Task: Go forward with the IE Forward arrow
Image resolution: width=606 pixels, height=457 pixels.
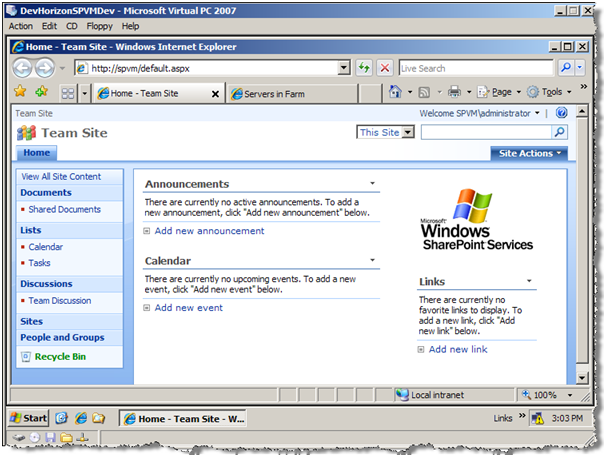Action: [x=45, y=68]
